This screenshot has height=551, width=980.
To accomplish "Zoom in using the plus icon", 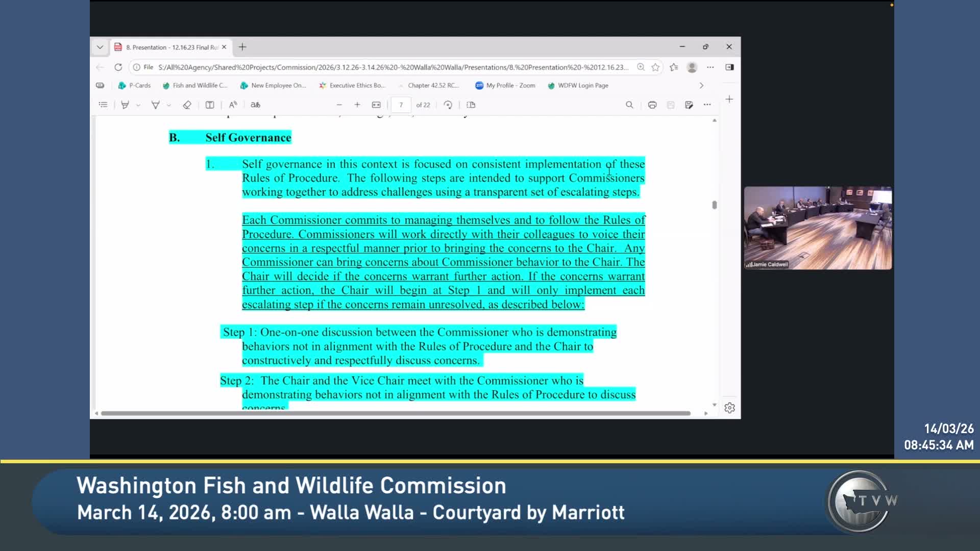I will pyautogui.click(x=357, y=105).
